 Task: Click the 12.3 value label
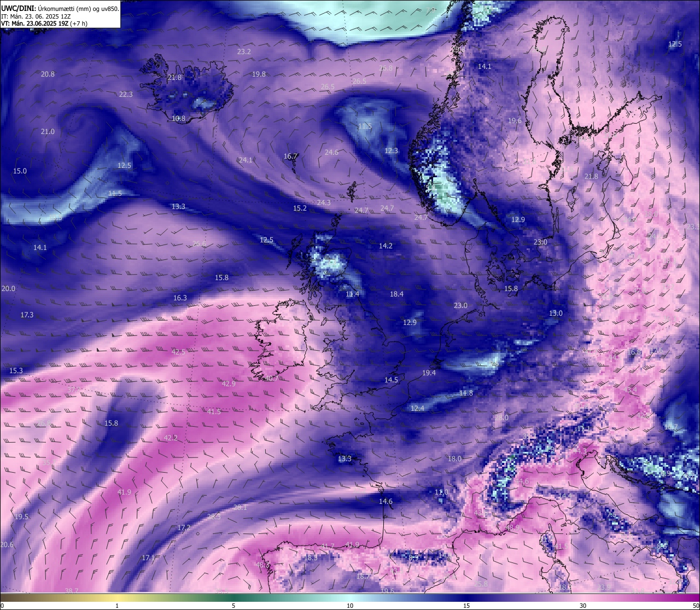(x=391, y=151)
